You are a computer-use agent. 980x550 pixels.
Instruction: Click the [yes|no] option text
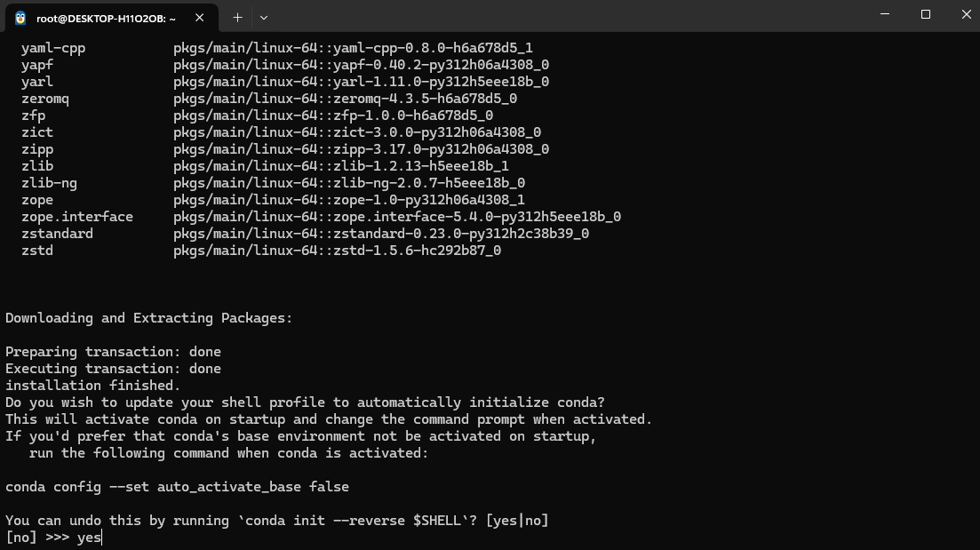pyautogui.click(x=517, y=521)
